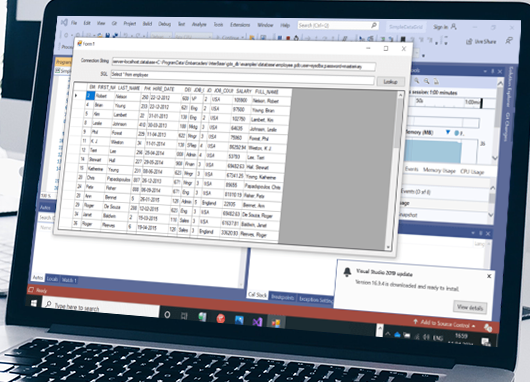The height and width of the screenshot is (382, 530).
Task: Select the row header of the Robert row
Action: point(79,96)
